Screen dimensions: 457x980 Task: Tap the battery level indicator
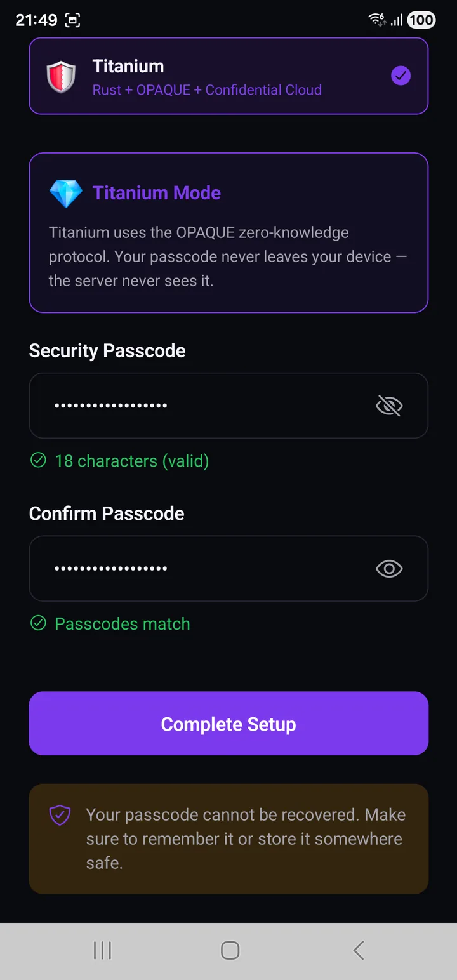pyautogui.click(x=421, y=20)
